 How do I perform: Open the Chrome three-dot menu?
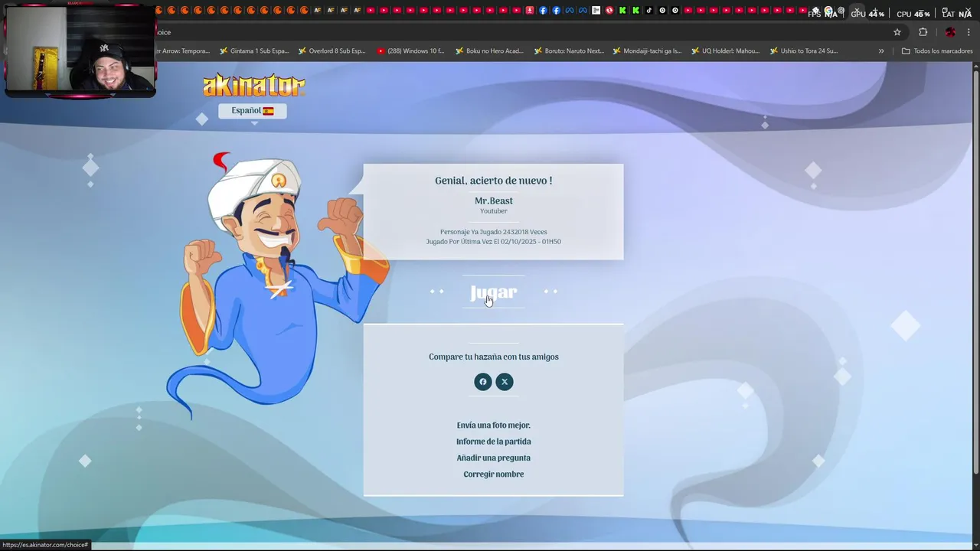[969, 32]
